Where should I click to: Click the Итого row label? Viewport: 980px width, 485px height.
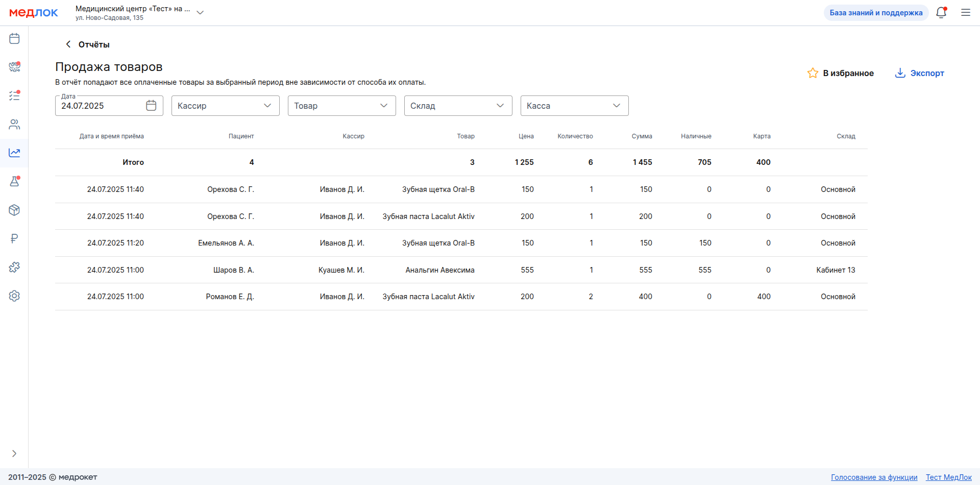[133, 162]
